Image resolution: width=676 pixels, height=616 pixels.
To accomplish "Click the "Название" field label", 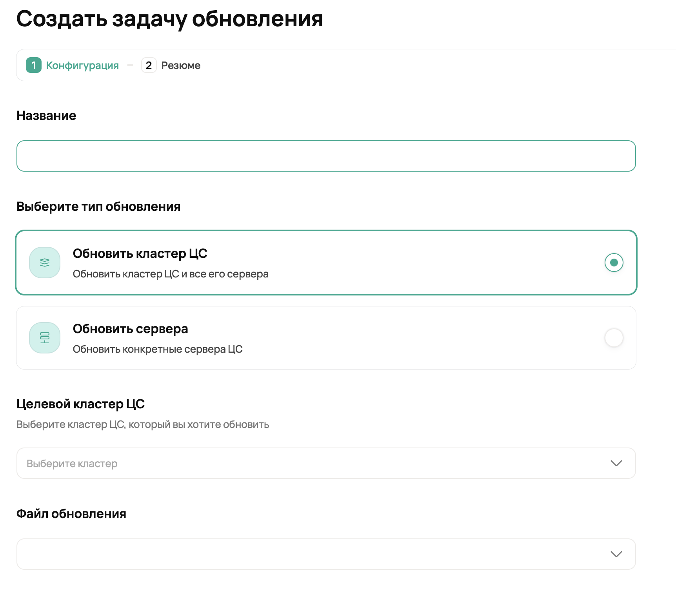I will click(x=46, y=116).
